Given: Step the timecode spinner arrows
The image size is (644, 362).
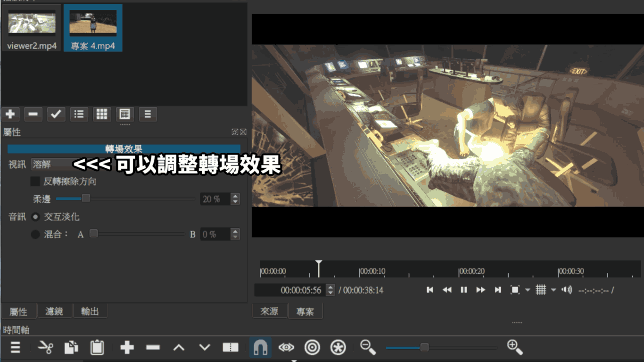Looking at the screenshot, I should (x=330, y=290).
